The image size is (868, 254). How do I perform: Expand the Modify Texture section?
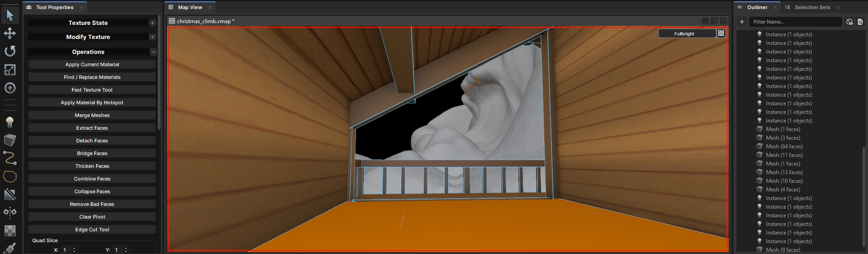[x=152, y=37]
